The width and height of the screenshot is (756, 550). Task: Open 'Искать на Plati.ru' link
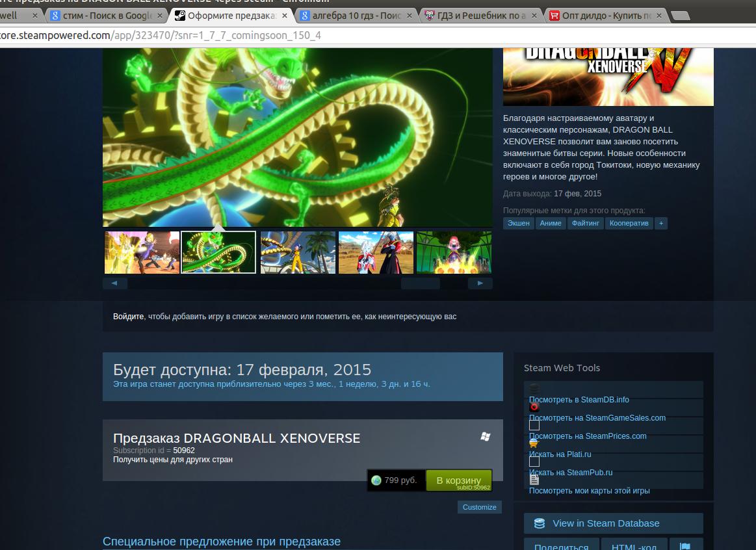point(560,454)
